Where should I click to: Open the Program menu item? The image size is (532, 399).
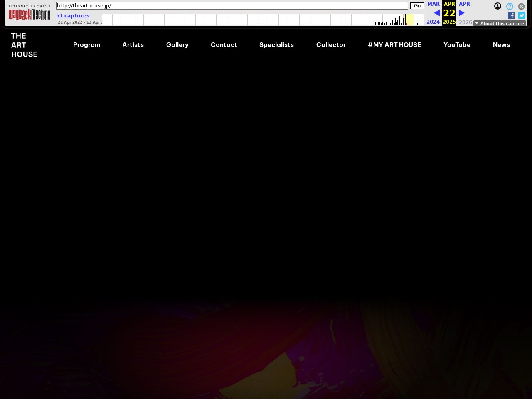tap(87, 45)
